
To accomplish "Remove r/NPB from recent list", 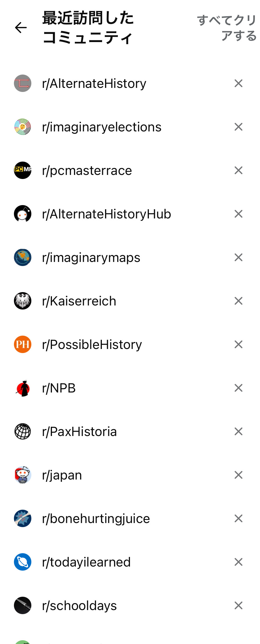I will point(239,388).
